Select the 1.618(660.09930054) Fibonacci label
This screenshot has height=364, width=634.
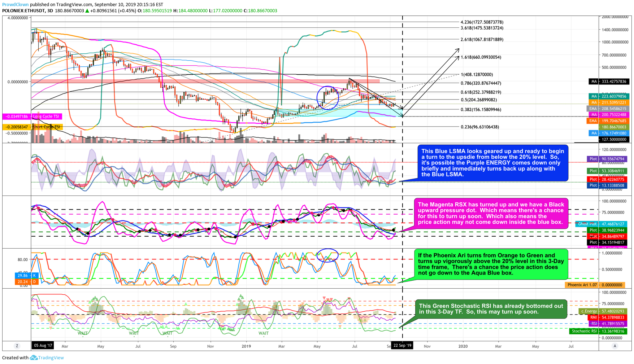tap(481, 57)
